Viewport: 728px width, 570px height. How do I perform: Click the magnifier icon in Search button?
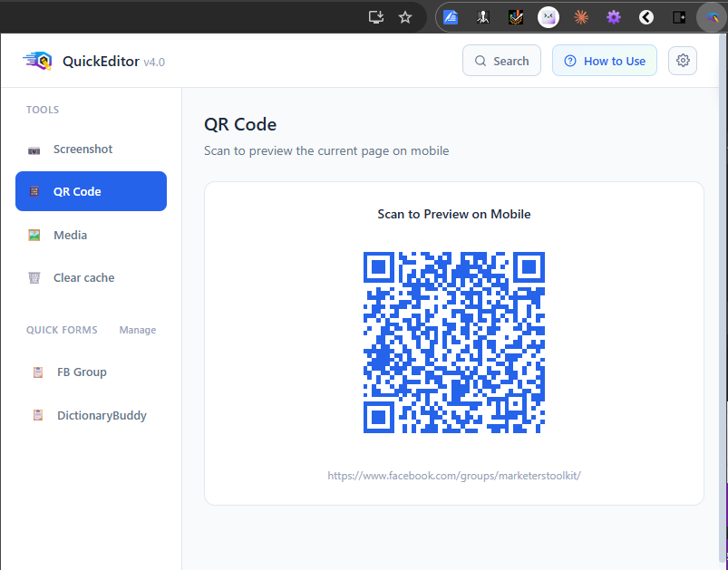480,61
